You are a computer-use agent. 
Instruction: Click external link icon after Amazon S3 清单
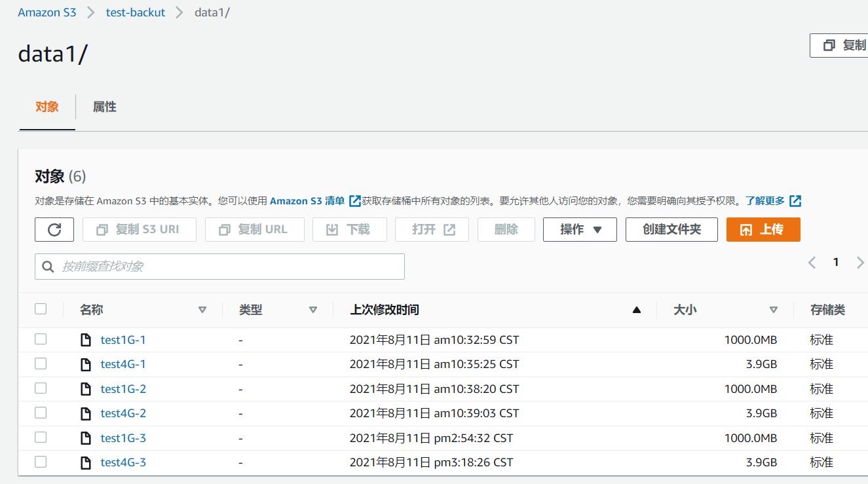355,201
